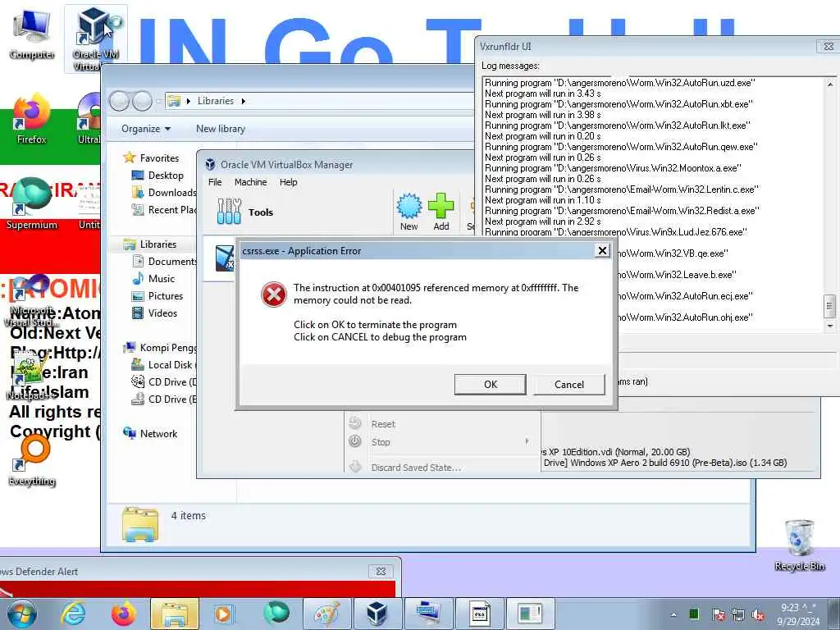This screenshot has width=840, height=630.
Task: Click log line with Virus.Win32.Moontox.a.exe
Action: pos(613,167)
